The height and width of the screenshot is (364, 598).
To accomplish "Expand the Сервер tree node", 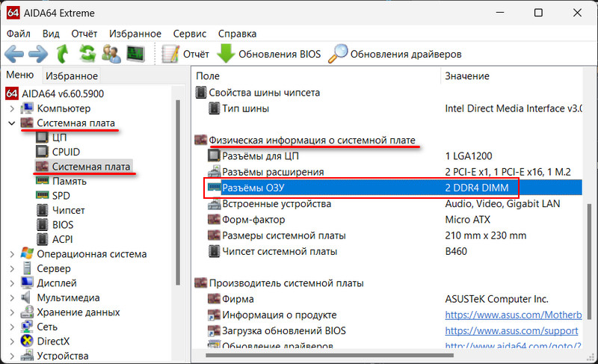I will 12,269.
